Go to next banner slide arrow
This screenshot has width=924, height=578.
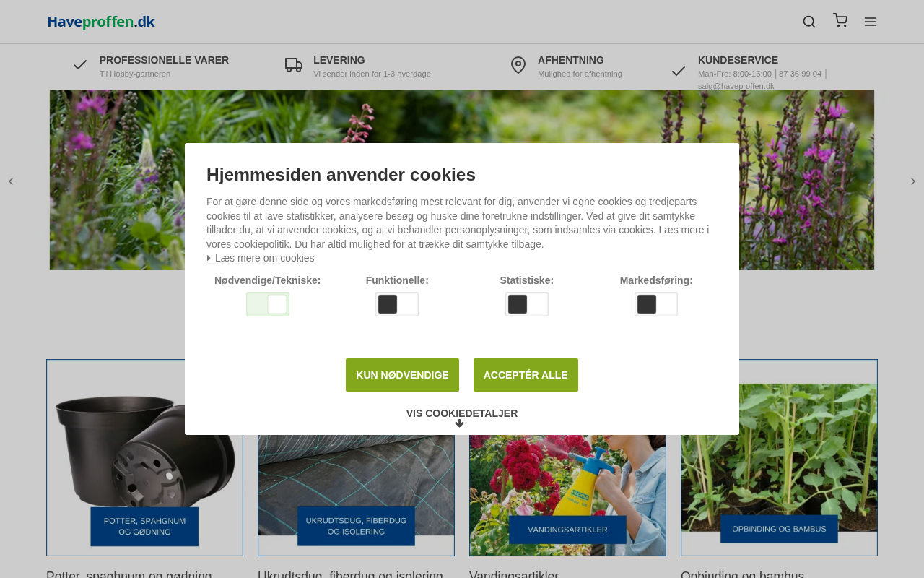click(x=912, y=181)
